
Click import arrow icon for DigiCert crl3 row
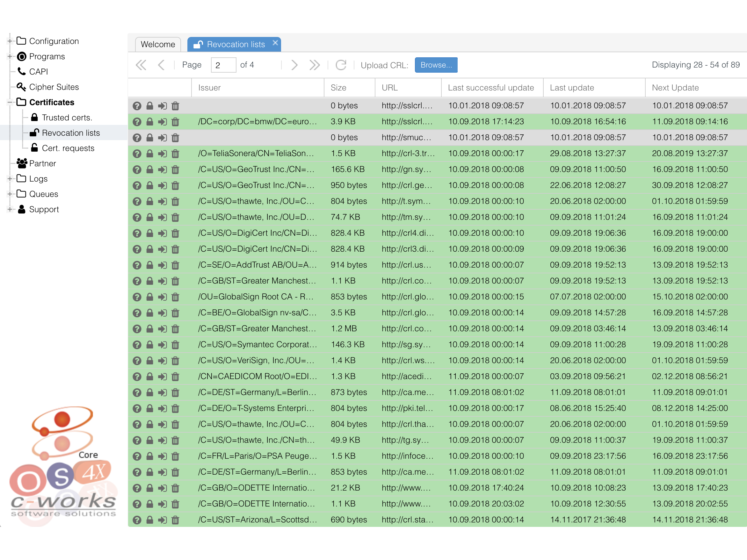click(163, 249)
